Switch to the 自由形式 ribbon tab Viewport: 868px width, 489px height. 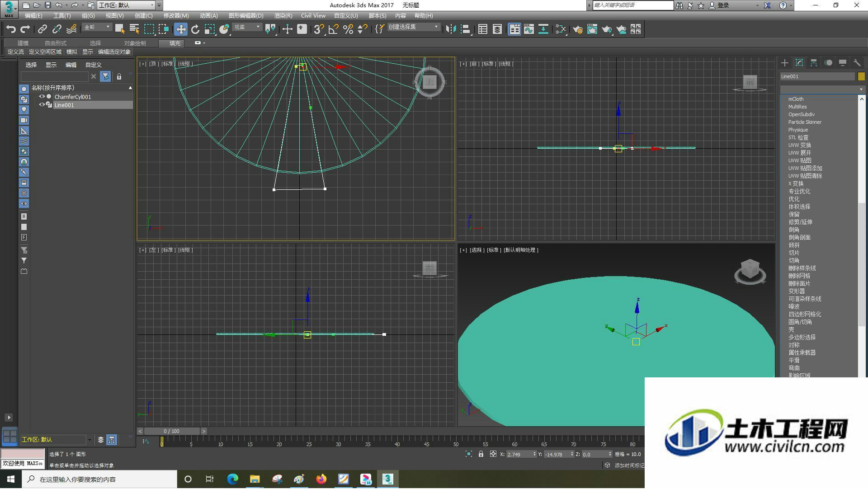pos(55,43)
